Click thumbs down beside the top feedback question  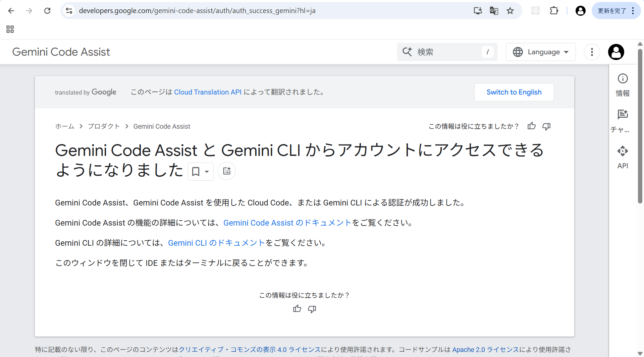tap(546, 126)
